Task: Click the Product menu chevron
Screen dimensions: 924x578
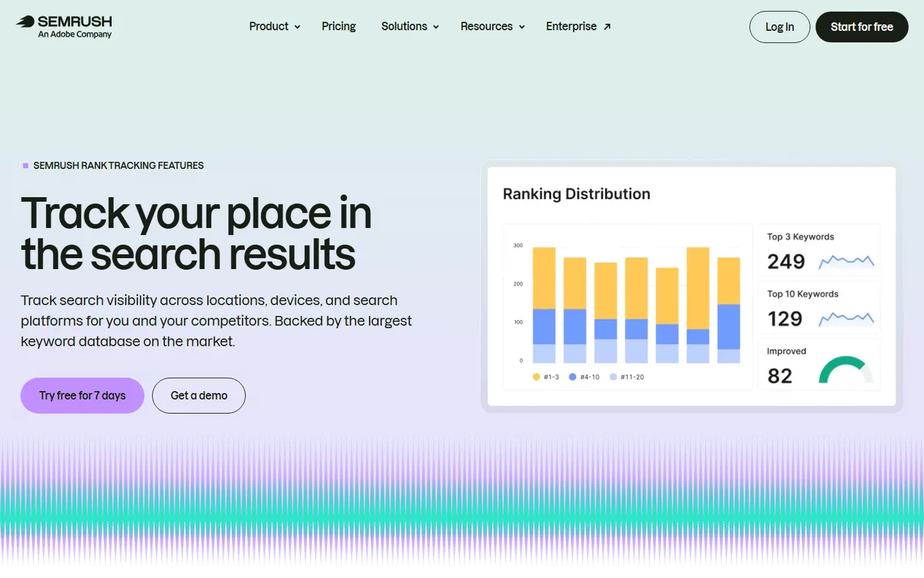Action: tap(297, 27)
